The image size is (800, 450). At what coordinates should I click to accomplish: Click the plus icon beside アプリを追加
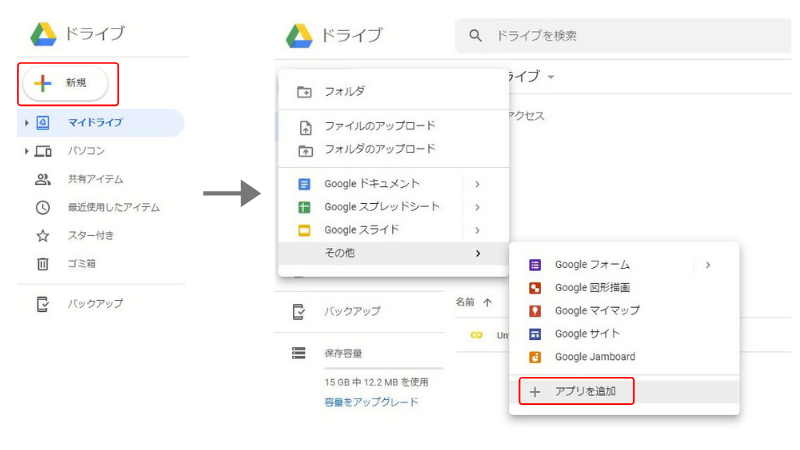tap(535, 392)
